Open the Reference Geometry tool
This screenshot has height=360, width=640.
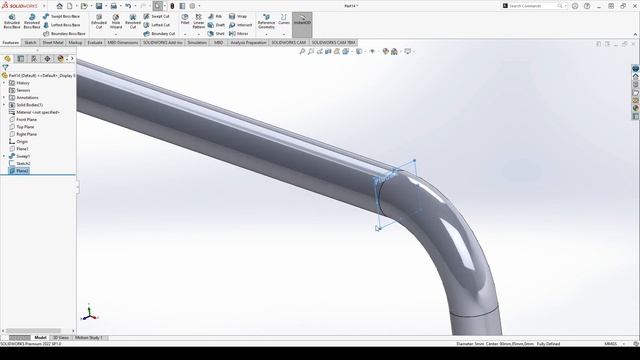266,21
